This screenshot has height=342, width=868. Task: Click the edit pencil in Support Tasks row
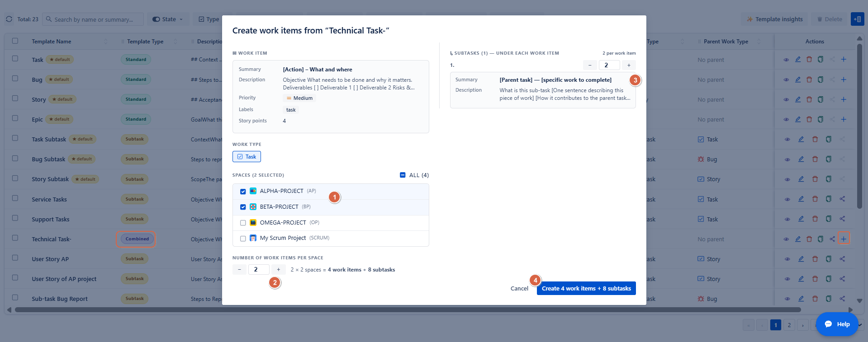coord(801,219)
